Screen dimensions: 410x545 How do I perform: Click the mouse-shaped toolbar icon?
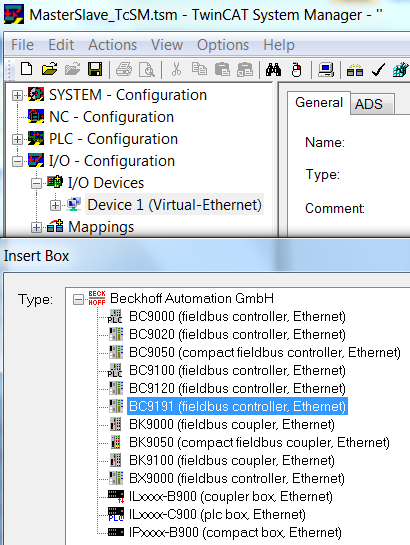[x=296, y=70]
